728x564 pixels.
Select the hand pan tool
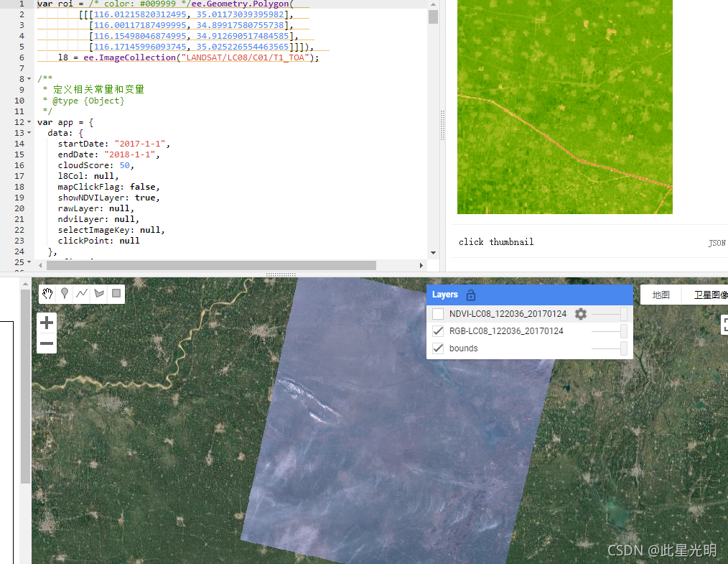(x=46, y=293)
